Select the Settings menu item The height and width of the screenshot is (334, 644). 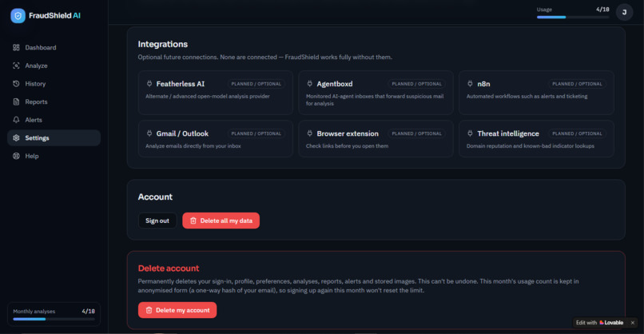(54, 138)
